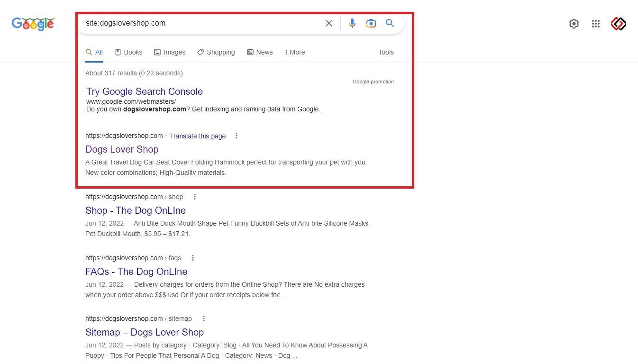Expand the More search categories menu
Image resolution: width=638 pixels, height=364 pixels.
295,53
